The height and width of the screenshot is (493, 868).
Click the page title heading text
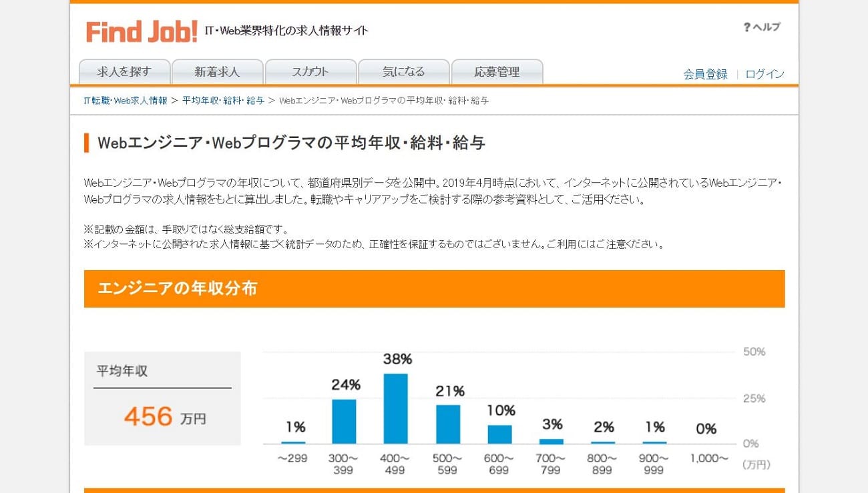pyautogui.click(x=291, y=143)
